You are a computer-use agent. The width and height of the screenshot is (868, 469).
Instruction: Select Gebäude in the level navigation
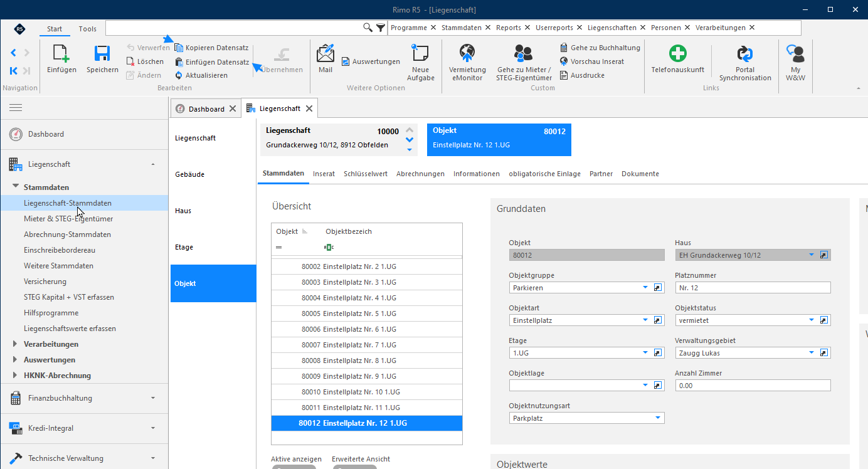pyautogui.click(x=213, y=174)
